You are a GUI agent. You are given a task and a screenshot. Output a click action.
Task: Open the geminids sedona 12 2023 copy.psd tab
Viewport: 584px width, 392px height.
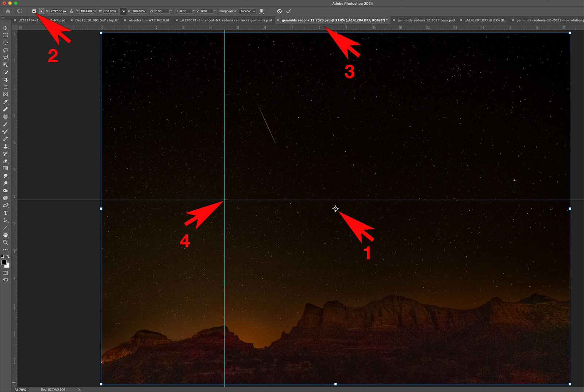[x=426, y=20]
